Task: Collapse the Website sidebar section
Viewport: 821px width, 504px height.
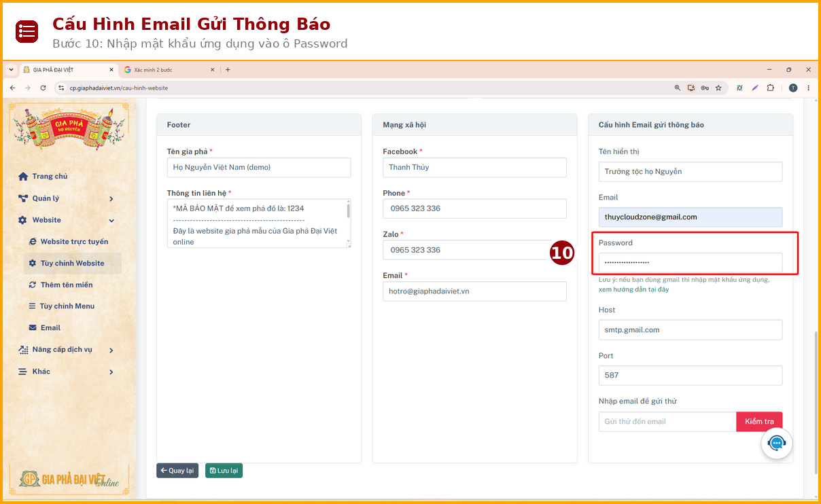Action: coord(66,220)
